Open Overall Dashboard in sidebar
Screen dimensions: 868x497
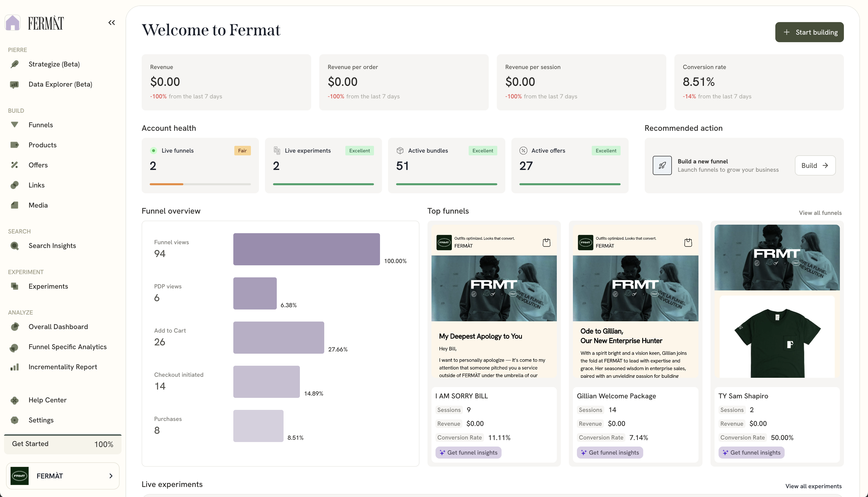(x=58, y=327)
